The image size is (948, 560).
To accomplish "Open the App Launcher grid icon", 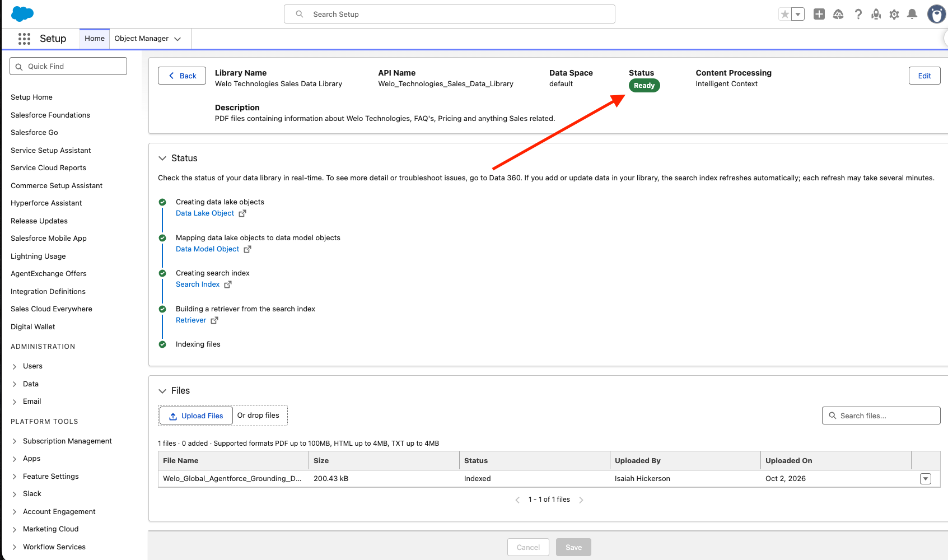I will pos(24,39).
